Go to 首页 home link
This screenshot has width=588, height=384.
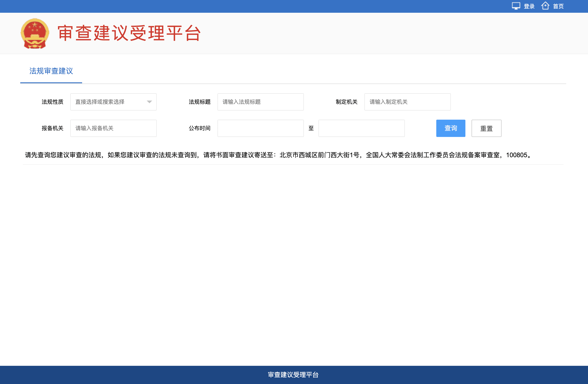point(558,6)
